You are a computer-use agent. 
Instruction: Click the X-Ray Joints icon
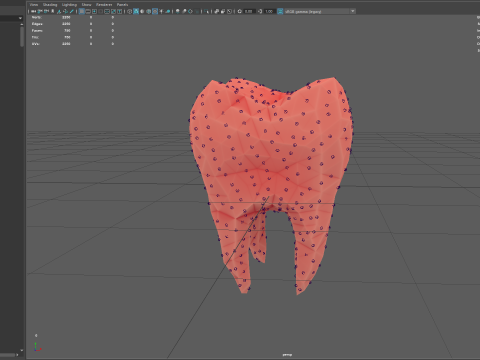(x=229, y=11)
